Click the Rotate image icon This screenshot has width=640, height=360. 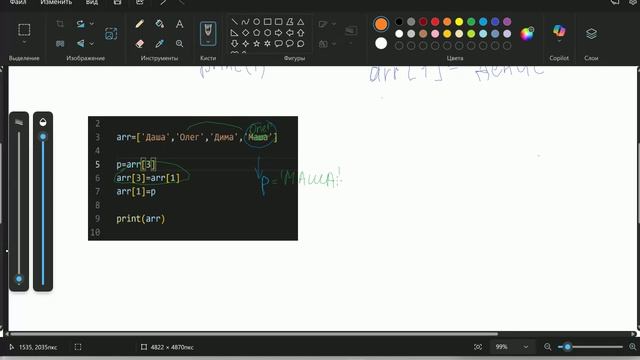point(81,24)
